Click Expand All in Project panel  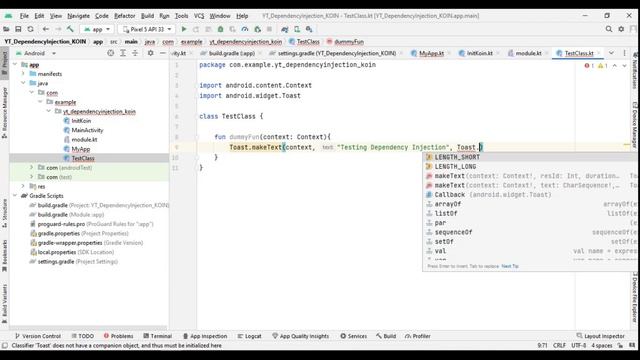(123, 53)
